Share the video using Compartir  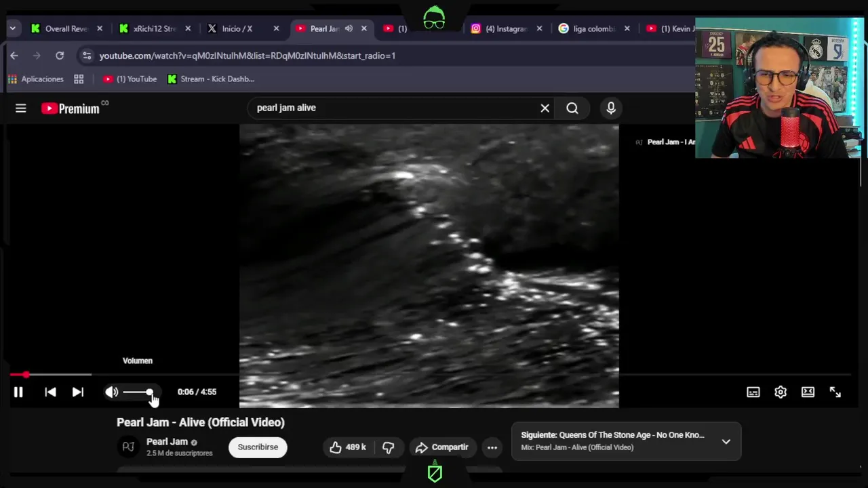click(441, 447)
